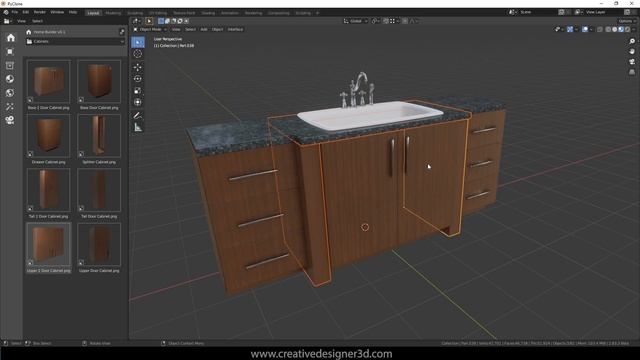Select the Tall 2 Door Cabinet thumbnail
Image resolution: width=640 pixels, height=360 pixels.
pos(49,190)
